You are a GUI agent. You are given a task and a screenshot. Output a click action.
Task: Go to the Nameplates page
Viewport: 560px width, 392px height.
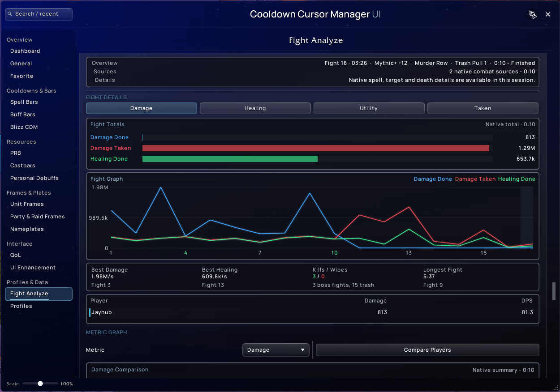pos(27,229)
